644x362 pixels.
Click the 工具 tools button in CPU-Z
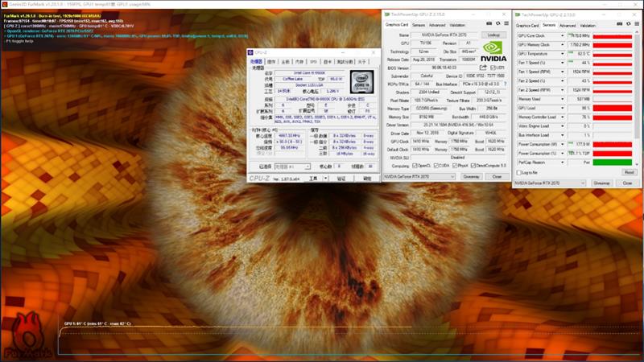pyautogui.click(x=313, y=179)
